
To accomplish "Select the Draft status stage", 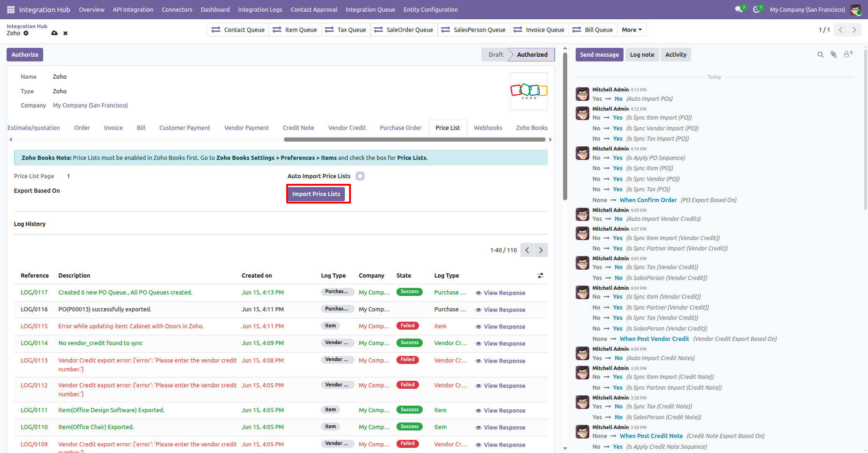I will [495, 55].
